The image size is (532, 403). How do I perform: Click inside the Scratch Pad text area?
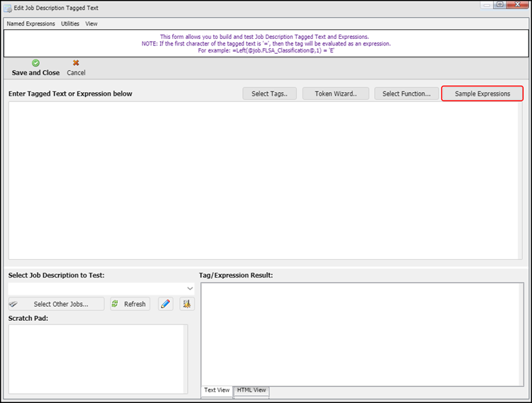pos(96,358)
